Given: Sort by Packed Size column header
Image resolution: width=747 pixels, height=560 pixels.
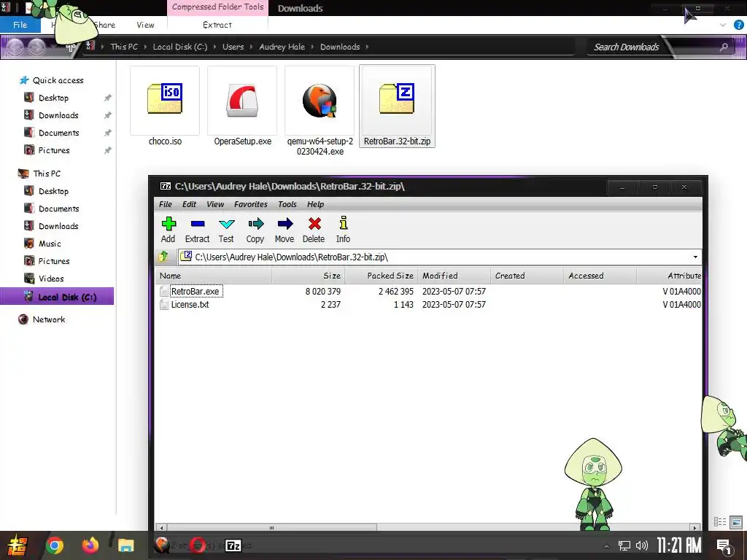Looking at the screenshot, I should 381,276.
